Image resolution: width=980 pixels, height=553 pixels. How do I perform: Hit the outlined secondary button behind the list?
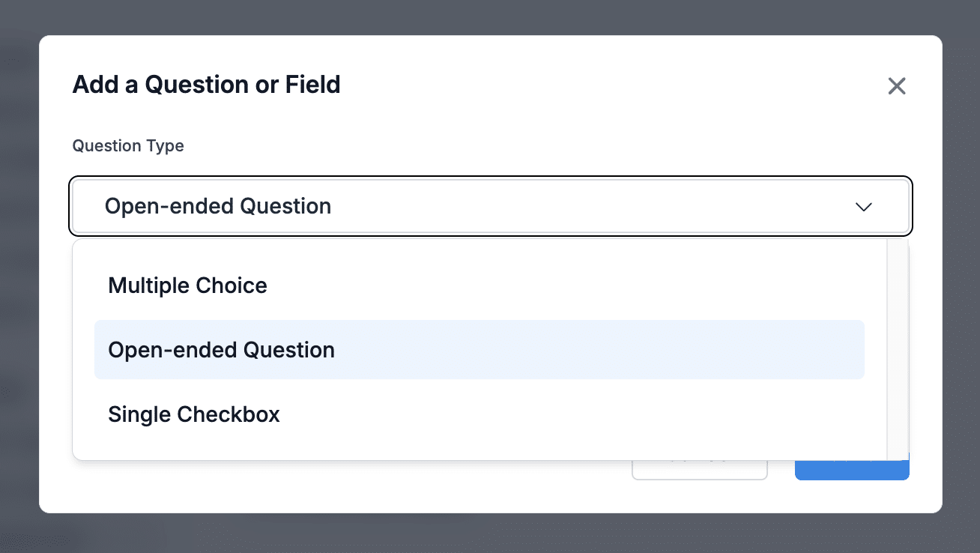click(x=699, y=471)
